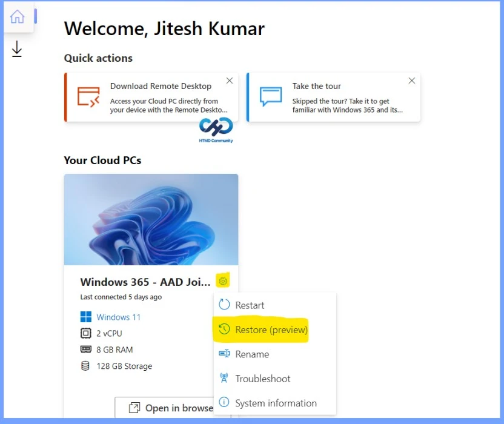Select Rename from the menu
This screenshot has height=424, width=504.
275,354
